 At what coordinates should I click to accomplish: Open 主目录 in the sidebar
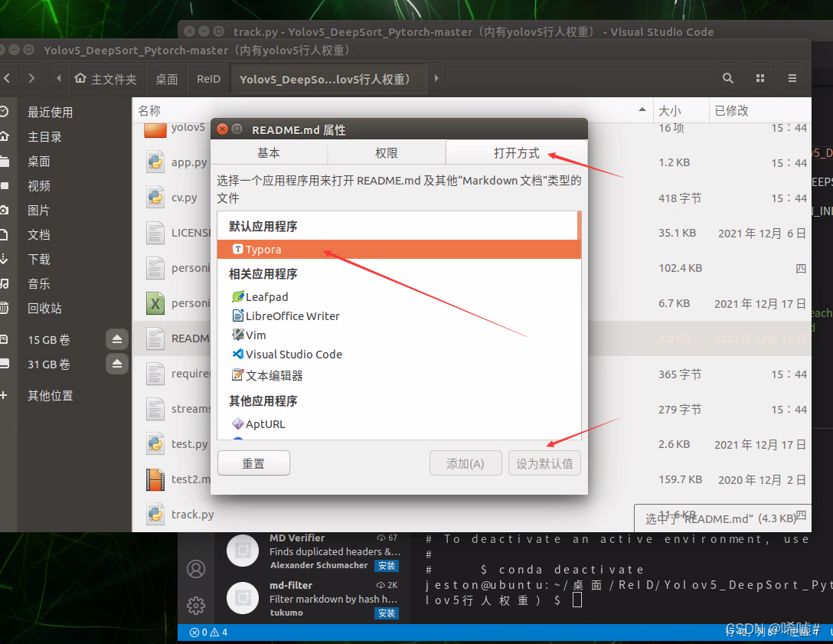(44, 136)
